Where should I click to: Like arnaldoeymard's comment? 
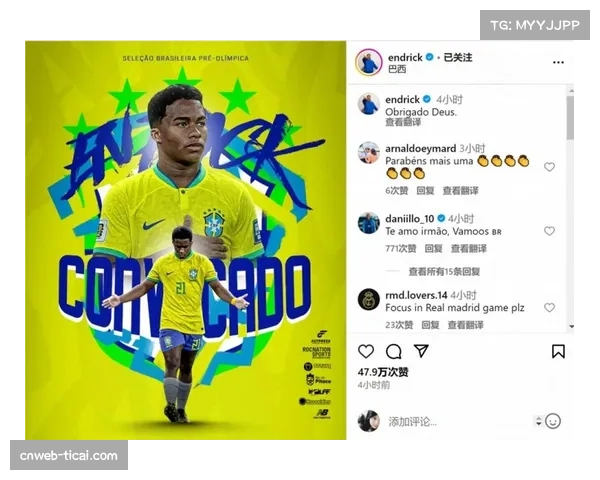[549, 167]
